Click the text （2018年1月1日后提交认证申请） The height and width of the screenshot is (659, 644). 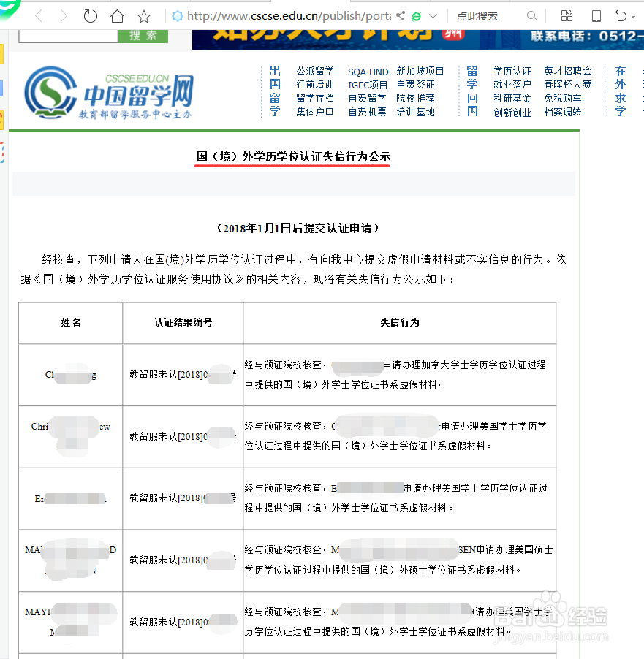[x=298, y=228]
